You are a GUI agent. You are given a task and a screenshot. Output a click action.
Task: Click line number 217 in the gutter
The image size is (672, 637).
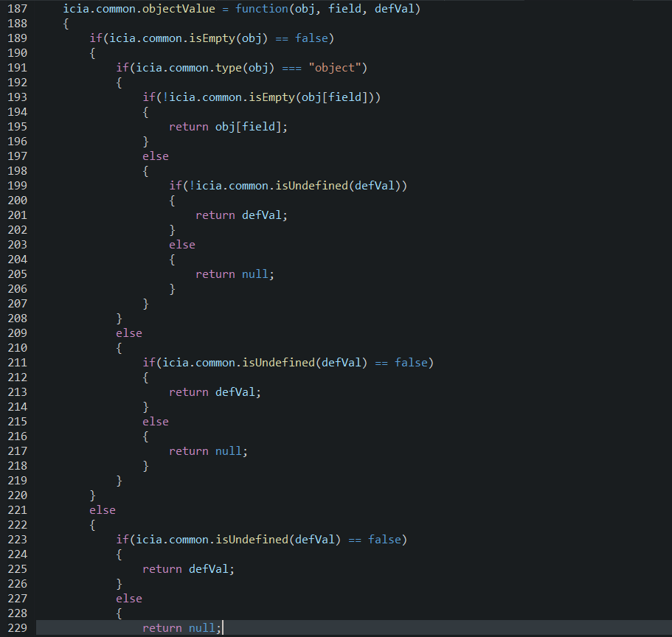click(x=17, y=451)
